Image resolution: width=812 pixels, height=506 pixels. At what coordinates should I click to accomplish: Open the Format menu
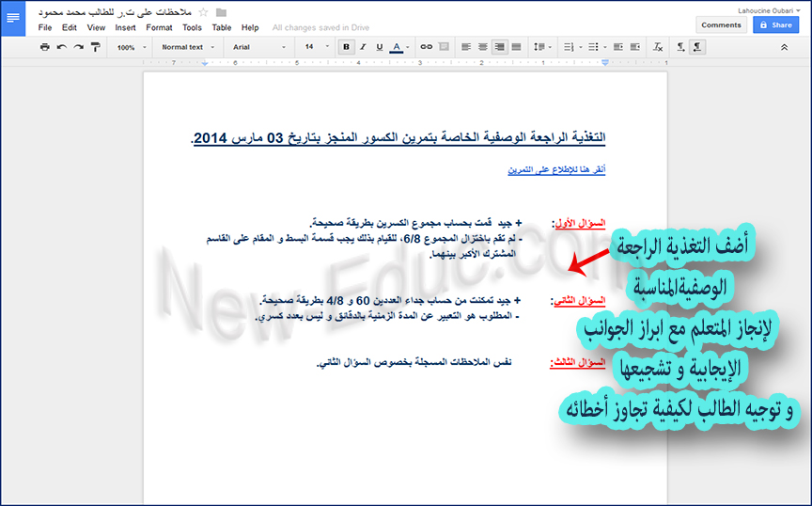(x=159, y=28)
